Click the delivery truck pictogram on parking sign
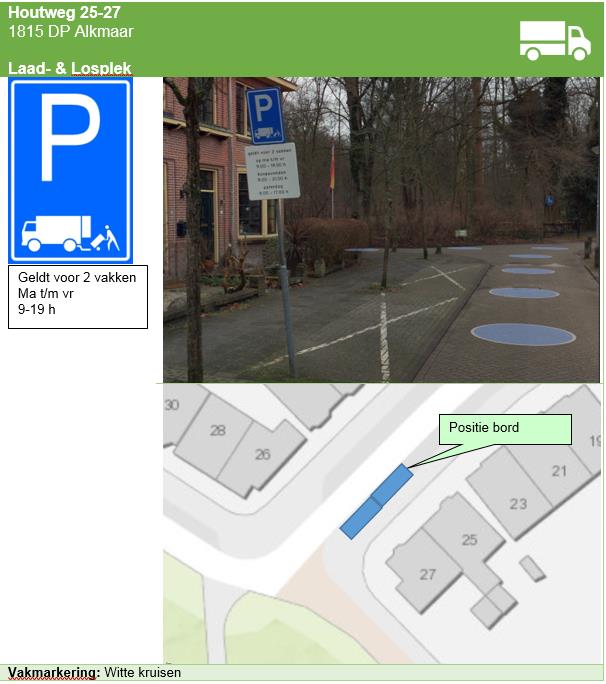 click(x=57, y=233)
